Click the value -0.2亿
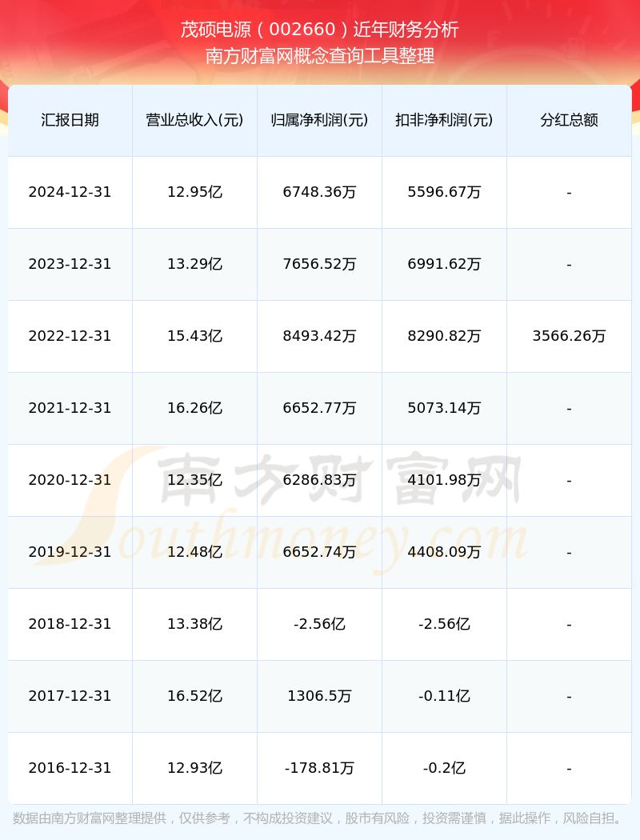This screenshot has width=640, height=840. tap(445, 768)
